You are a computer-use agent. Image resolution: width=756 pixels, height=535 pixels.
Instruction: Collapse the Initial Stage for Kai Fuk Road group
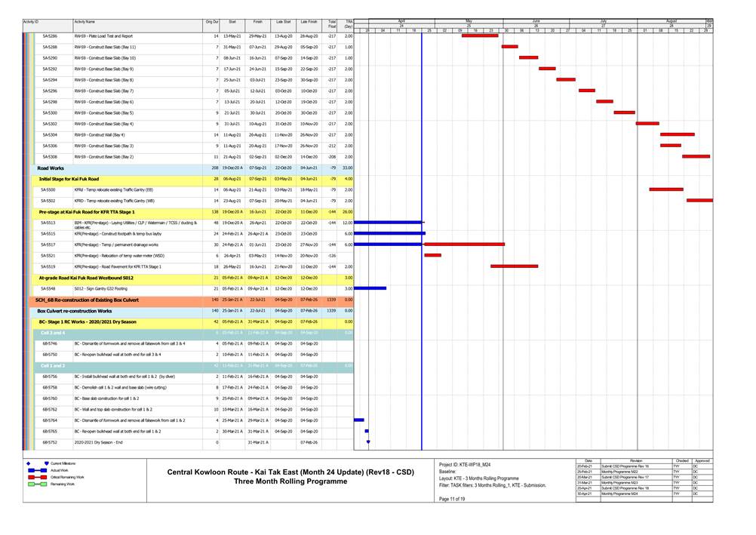69,179
